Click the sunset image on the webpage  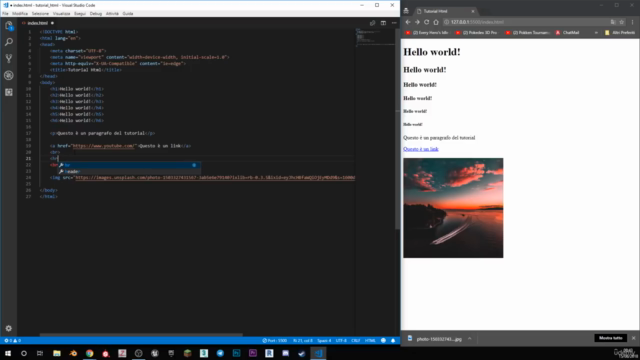click(453, 208)
